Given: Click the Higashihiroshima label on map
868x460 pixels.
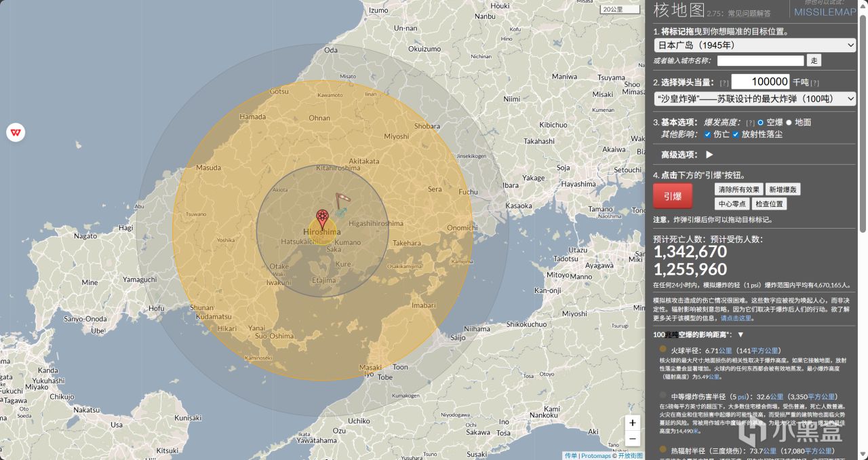Looking at the screenshot, I should 376,223.
